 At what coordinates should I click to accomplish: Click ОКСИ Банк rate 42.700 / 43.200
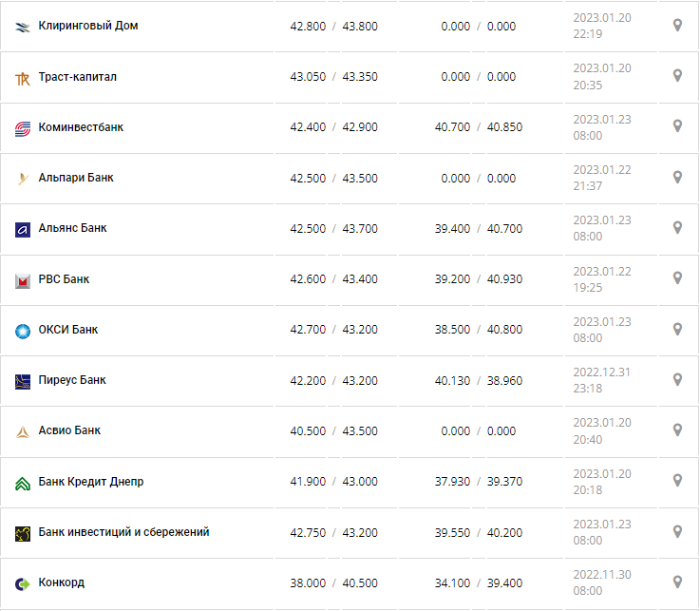tap(333, 330)
